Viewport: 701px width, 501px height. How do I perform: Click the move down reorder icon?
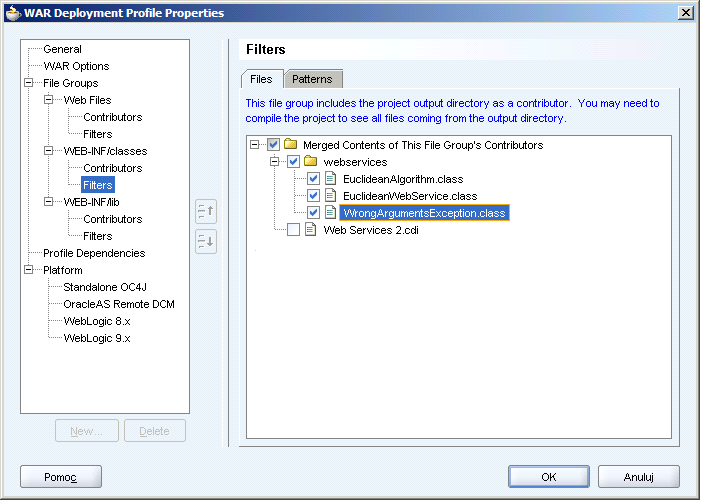click(206, 241)
